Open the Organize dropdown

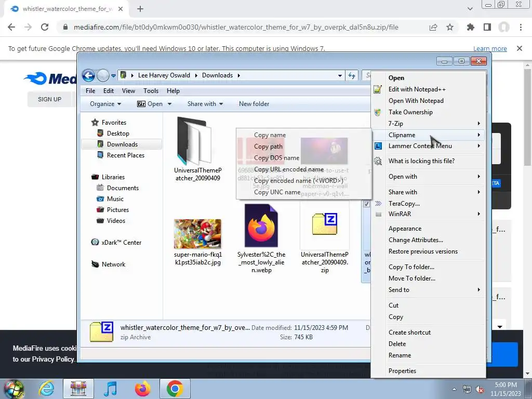pos(105,104)
